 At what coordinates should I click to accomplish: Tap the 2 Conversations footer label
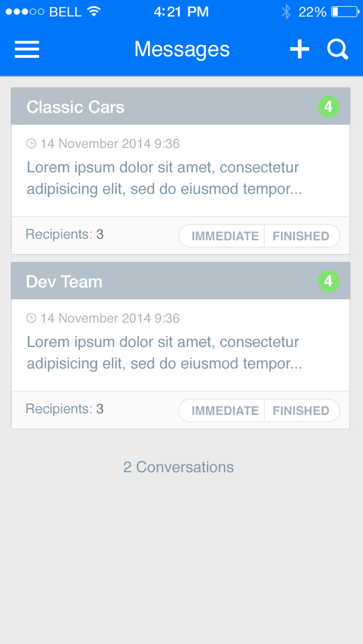click(x=179, y=467)
